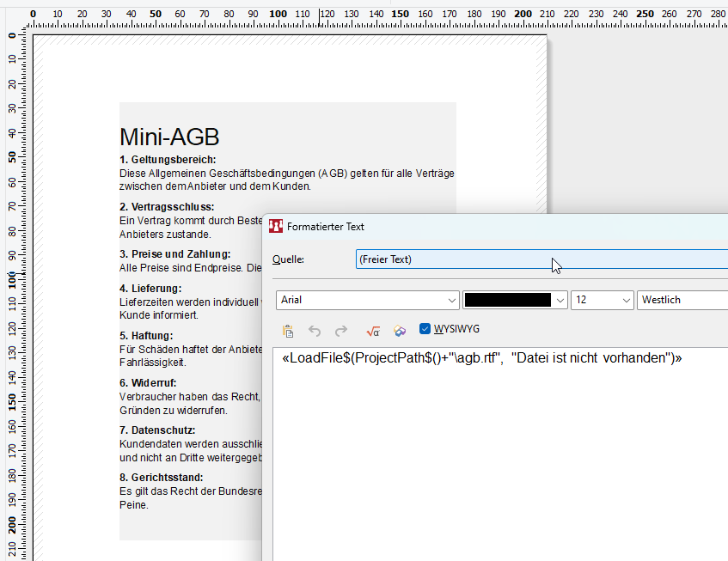Click the Formatierter Text dialog app icon

[276, 227]
